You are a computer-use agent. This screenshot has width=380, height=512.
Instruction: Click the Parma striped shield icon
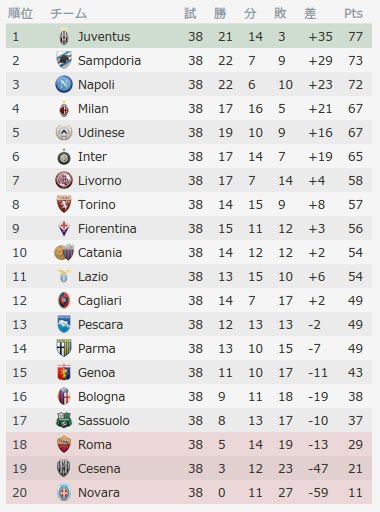tap(64, 348)
